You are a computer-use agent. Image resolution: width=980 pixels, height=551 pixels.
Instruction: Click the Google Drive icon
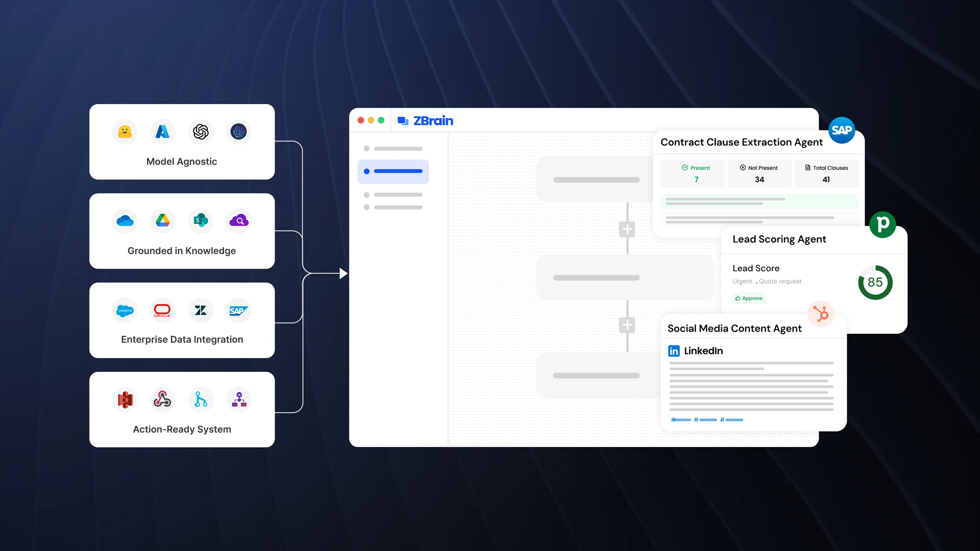162,221
